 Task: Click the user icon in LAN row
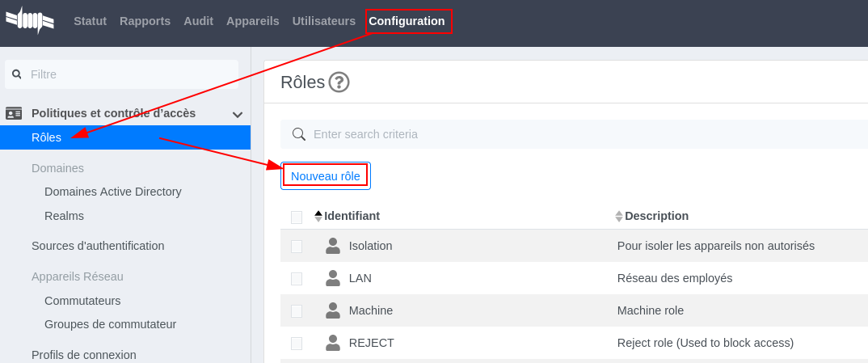point(333,278)
